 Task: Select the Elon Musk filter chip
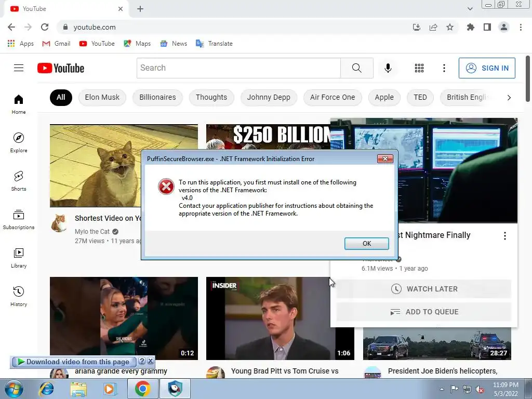pyautogui.click(x=102, y=97)
